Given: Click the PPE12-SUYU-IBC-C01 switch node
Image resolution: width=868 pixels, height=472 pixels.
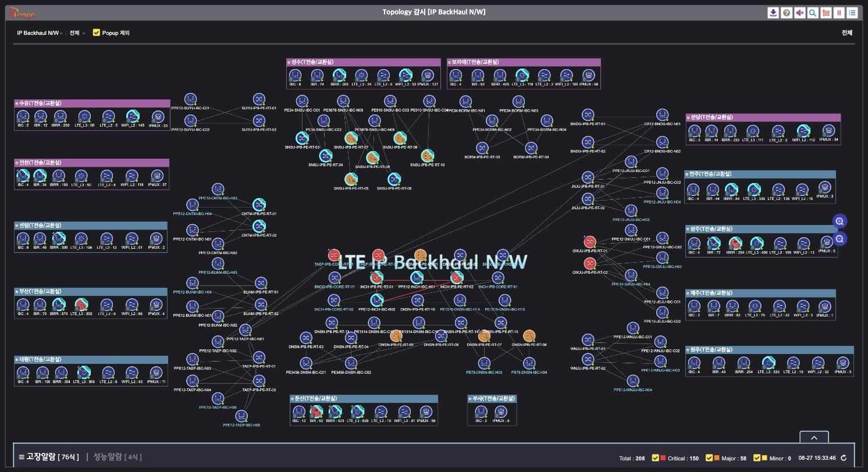Looking at the screenshot, I should click(x=190, y=100).
